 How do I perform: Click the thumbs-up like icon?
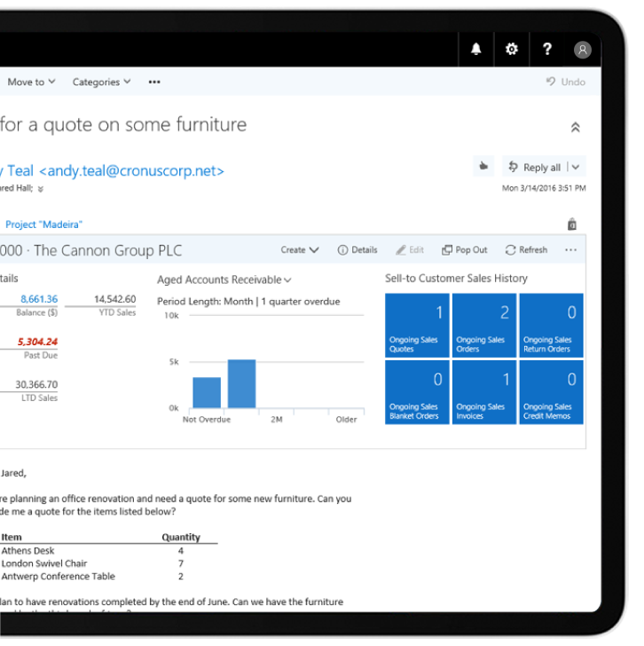coord(483,167)
